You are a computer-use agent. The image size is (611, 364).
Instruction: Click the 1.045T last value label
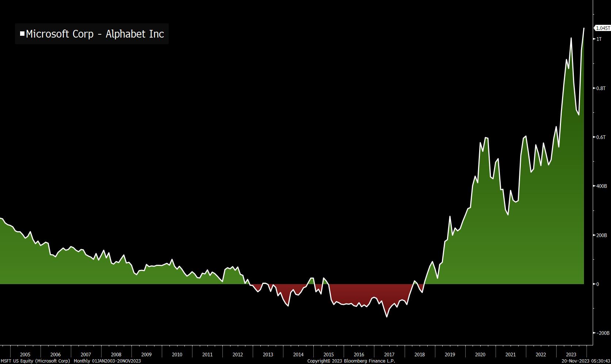603,28
